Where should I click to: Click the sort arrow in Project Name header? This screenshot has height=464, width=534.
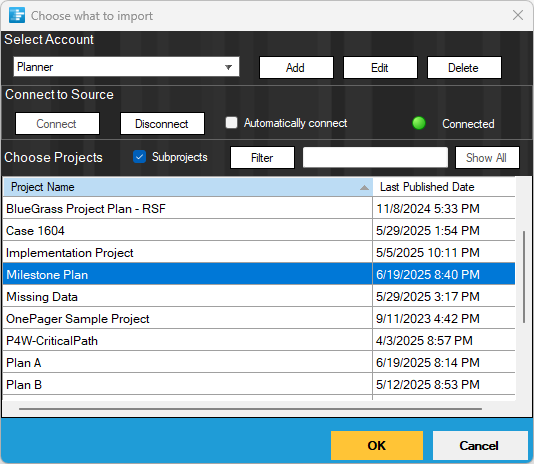[364, 187]
